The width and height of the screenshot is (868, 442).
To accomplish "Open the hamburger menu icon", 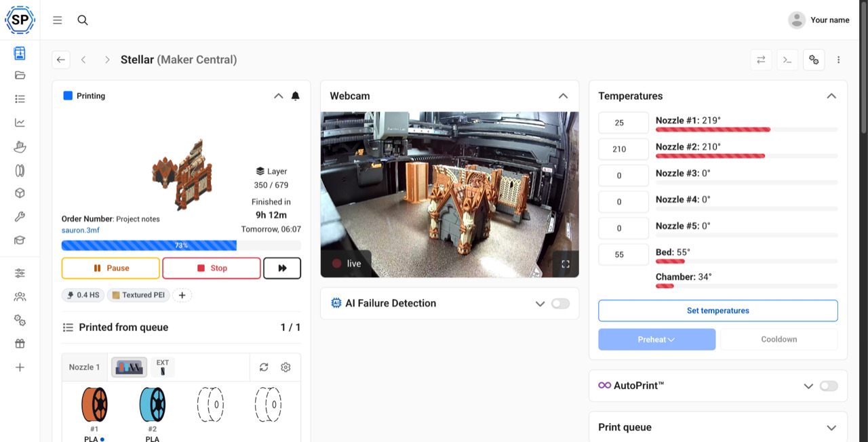I will pos(58,20).
